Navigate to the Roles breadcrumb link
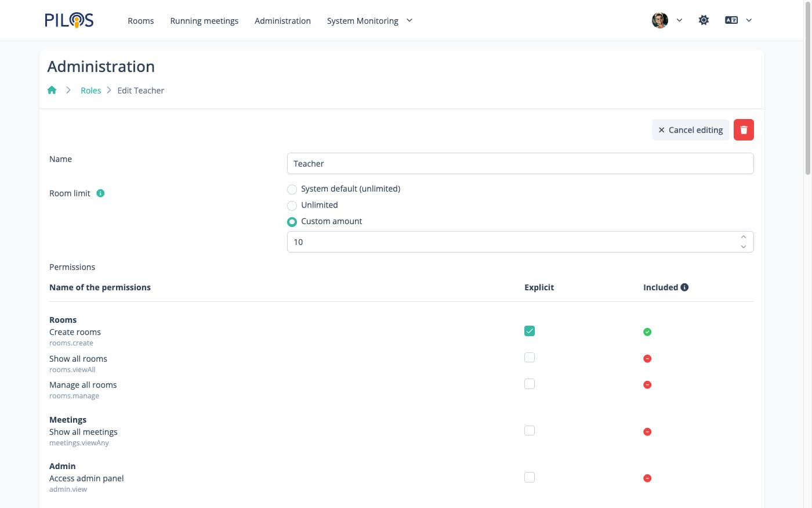 [x=90, y=91]
